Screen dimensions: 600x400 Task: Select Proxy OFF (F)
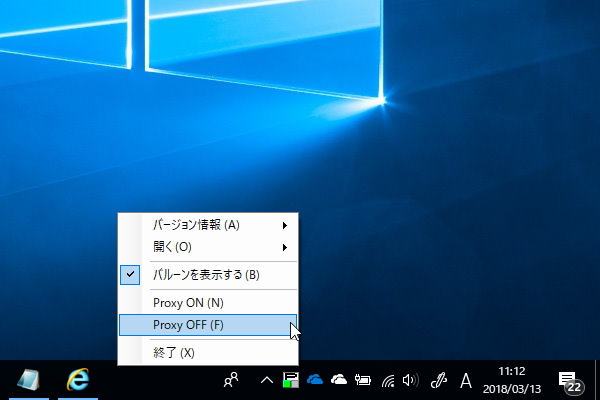pyautogui.click(x=208, y=325)
